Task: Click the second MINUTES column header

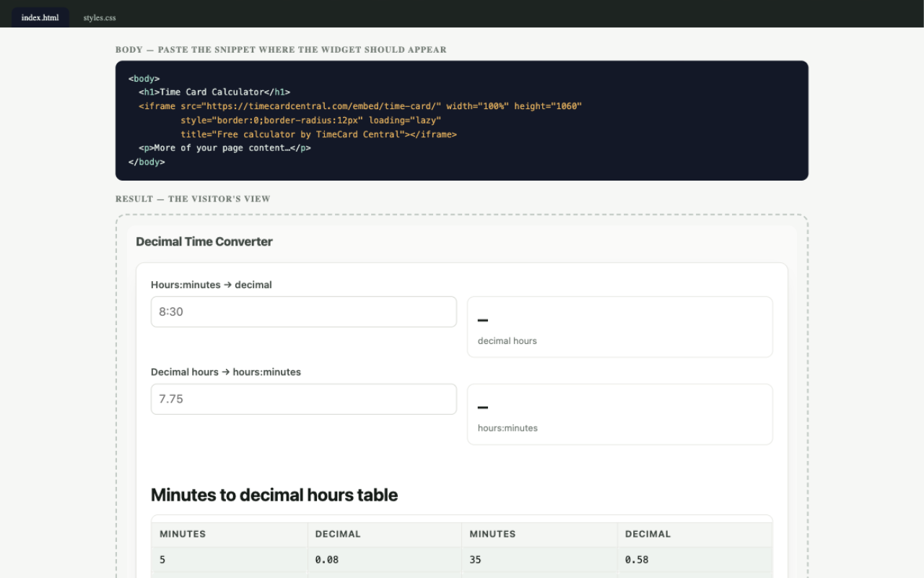Action: coord(539,534)
